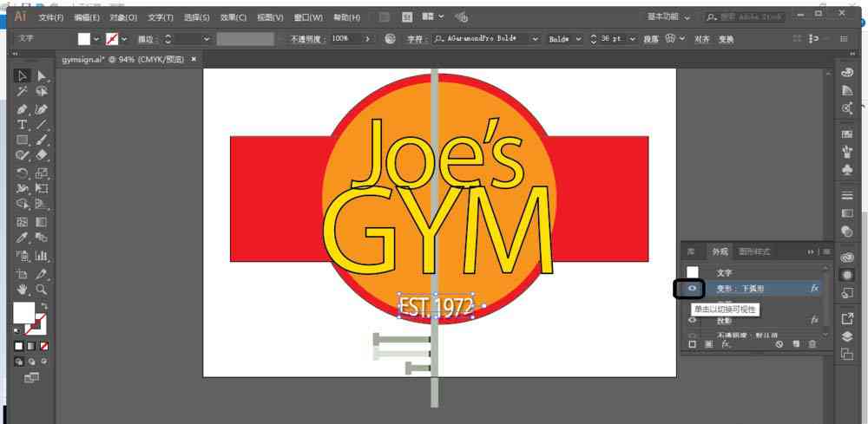Image resolution: width=868 pixels, height=424 pixels.
Task: Select the Eyedropper tool
Action: (x=23, y=238)
